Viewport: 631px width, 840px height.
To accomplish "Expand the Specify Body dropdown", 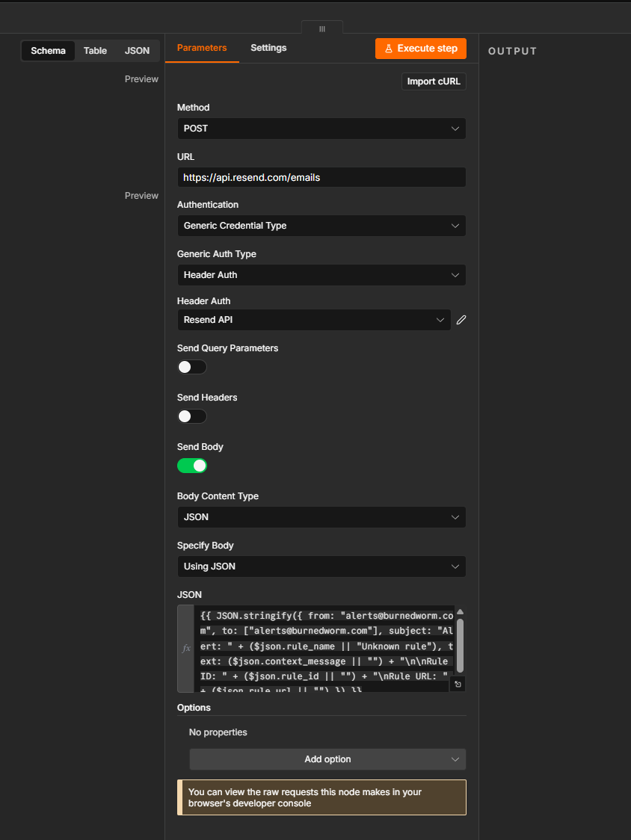I will point(321,566).
